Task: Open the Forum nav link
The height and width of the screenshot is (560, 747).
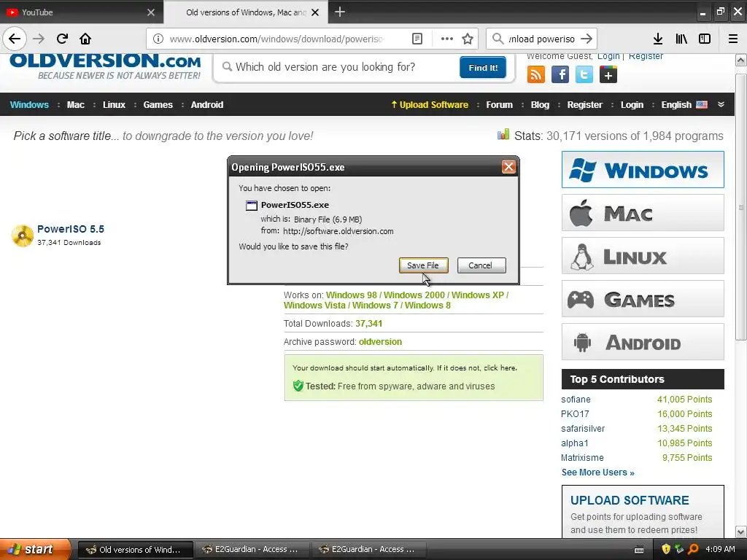Action: [499, 105]
